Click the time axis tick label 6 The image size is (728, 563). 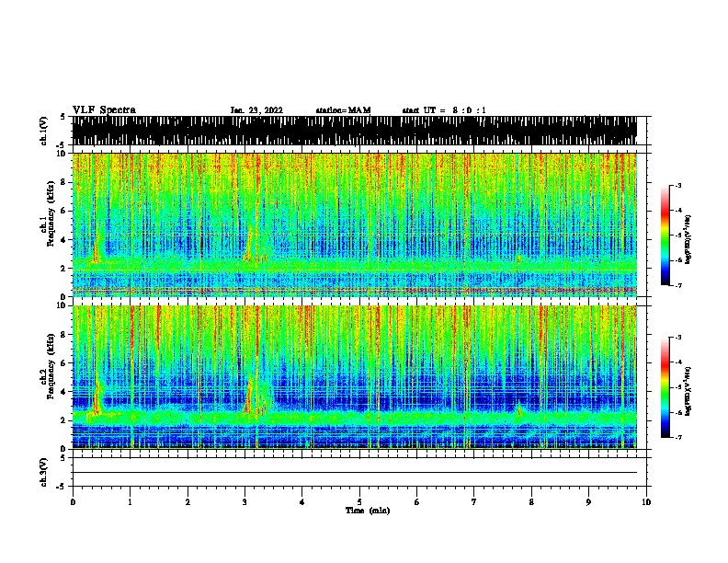coord(416,502)
